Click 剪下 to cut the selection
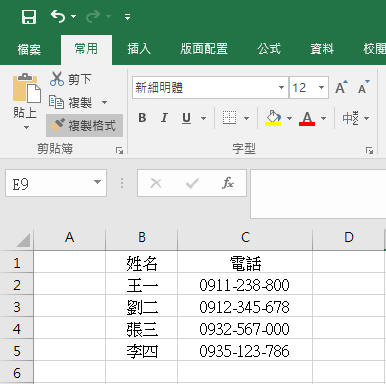The image size is (386, 384). [70, 79]
